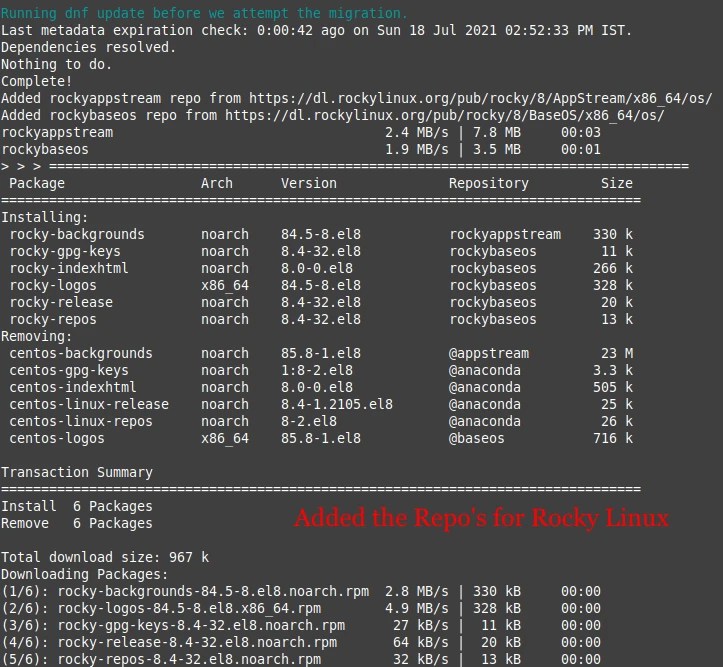723x667 pixels.
Task: Click the 'Repository' column header
Action: (x=489, y=183)
